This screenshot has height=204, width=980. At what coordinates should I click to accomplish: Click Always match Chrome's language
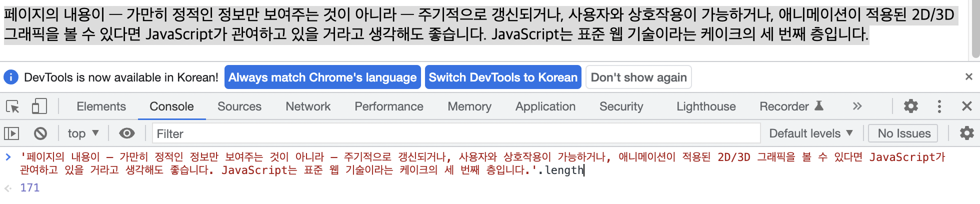tap(322, 77)
